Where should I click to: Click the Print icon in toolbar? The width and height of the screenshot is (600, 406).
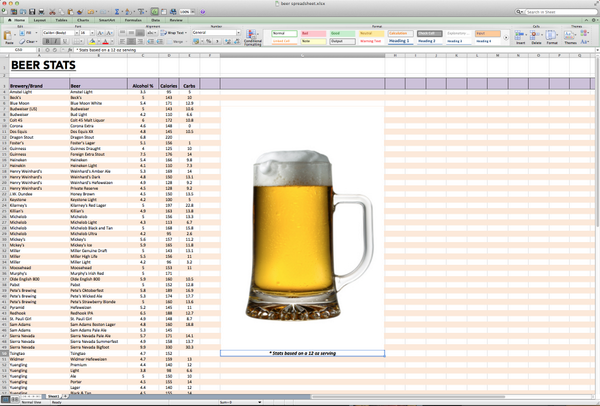[41, 12]
